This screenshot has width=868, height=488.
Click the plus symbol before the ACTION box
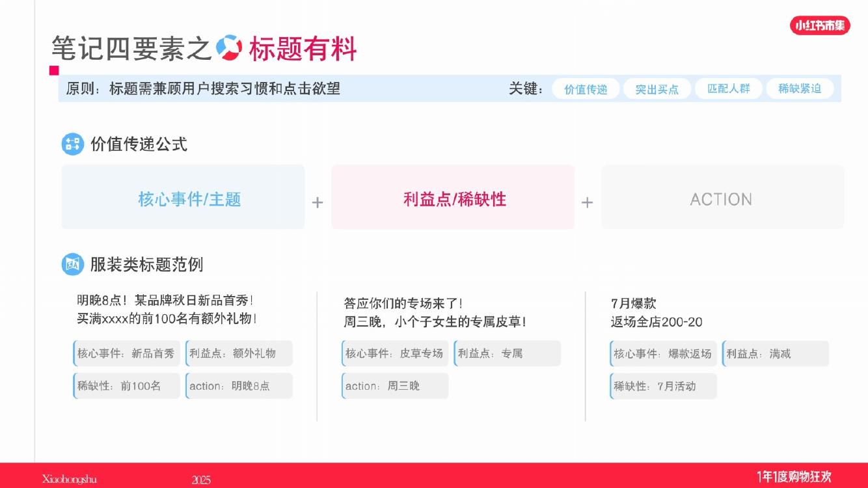tap(588, 203)
